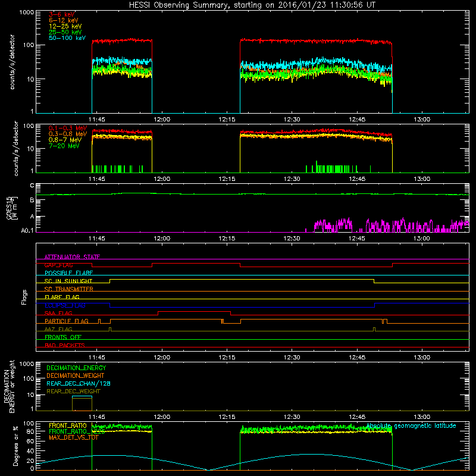Click the HESSI Observing Summary title text
The width and height of the screenshot is (476, 476).
[252, 5]
